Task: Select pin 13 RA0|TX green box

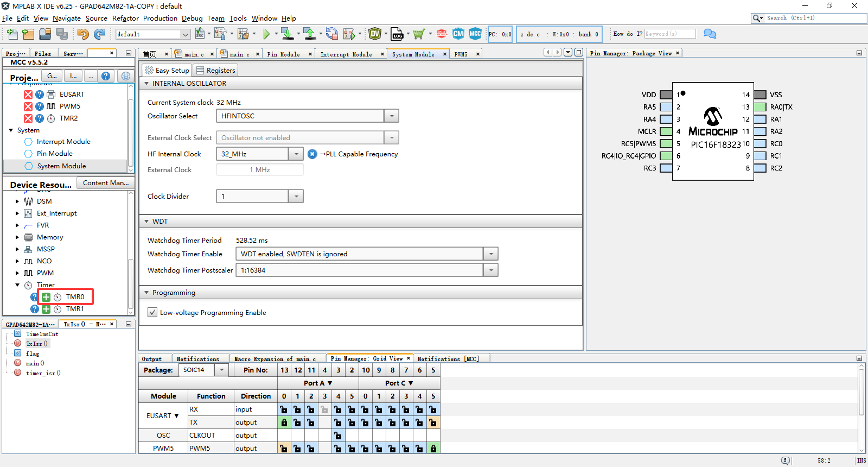Action: pos(760,107)
